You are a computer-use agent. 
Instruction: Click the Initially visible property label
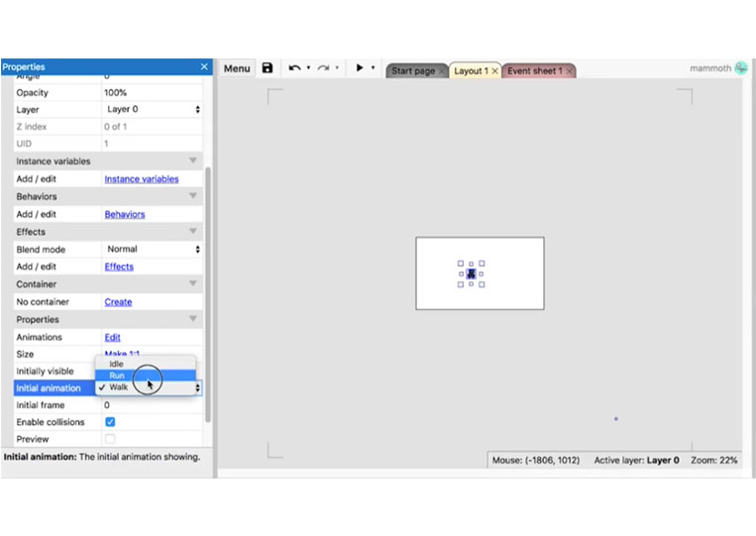(45, 372)
